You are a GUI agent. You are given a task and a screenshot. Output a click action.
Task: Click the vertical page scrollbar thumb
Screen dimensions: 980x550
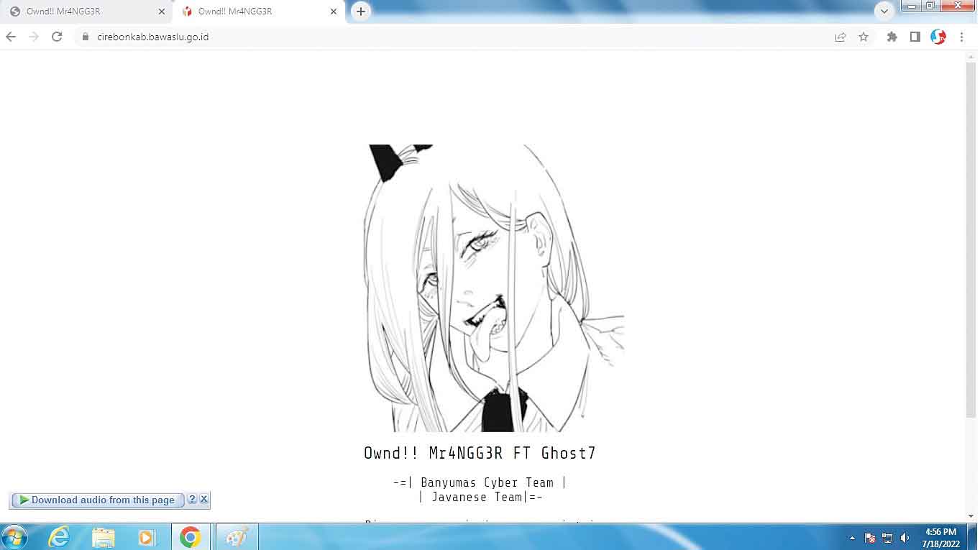pyautogui.click(x=971, y=237)
